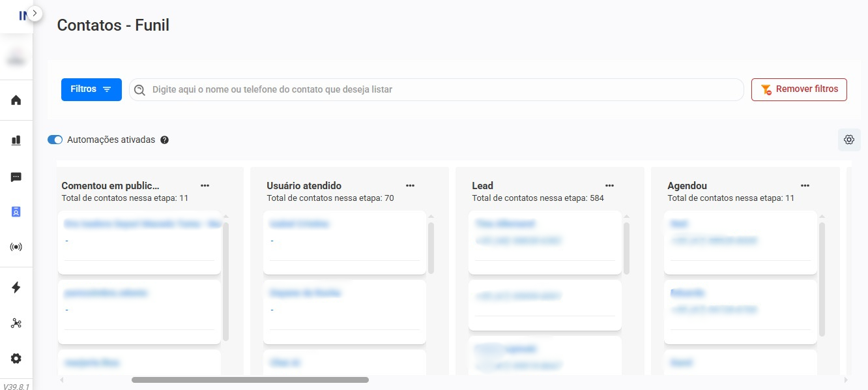
Task: Open the lightning bolt automations icon
Action: (16, 288)
